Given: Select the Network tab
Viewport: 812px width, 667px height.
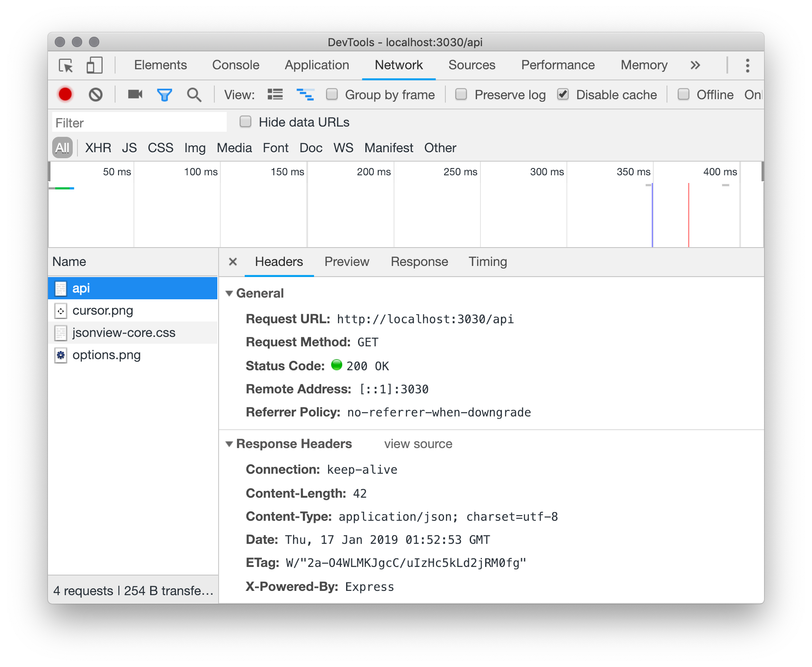Looking at the screenshot, I should click(399, 65).
